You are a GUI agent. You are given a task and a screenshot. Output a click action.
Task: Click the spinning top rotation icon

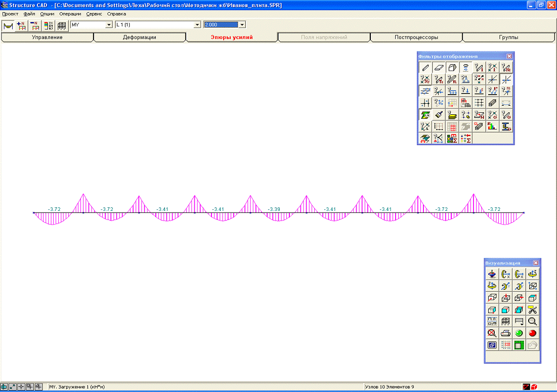coord(492,274)
